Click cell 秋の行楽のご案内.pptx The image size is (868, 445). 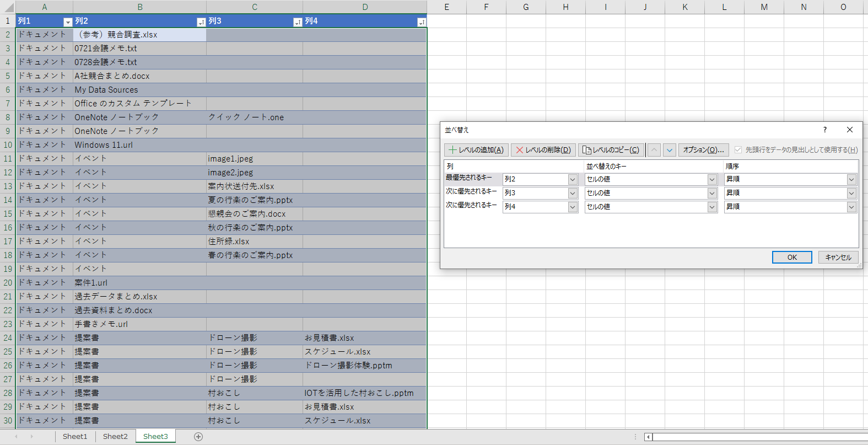[255, 228]
